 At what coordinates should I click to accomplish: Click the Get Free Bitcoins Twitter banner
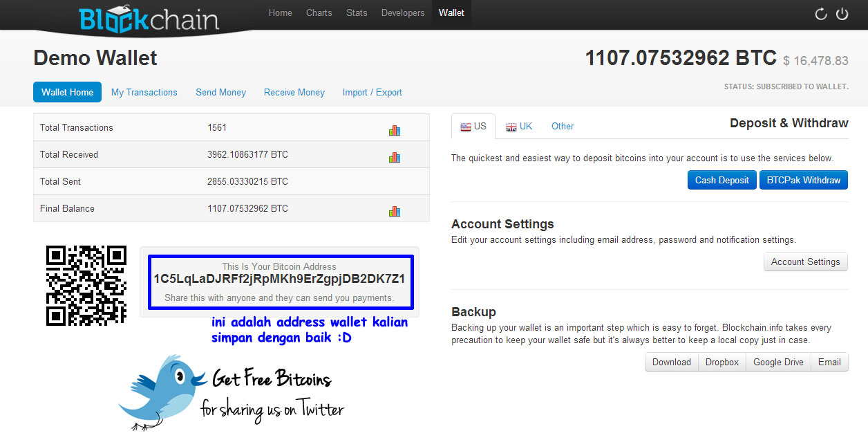(x=232, y=393)
